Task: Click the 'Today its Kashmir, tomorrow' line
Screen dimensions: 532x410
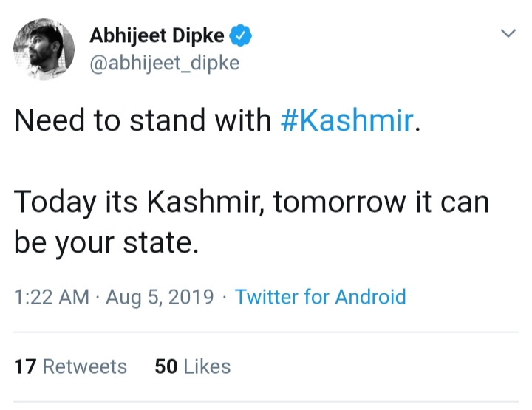Action: pos(210,202)
